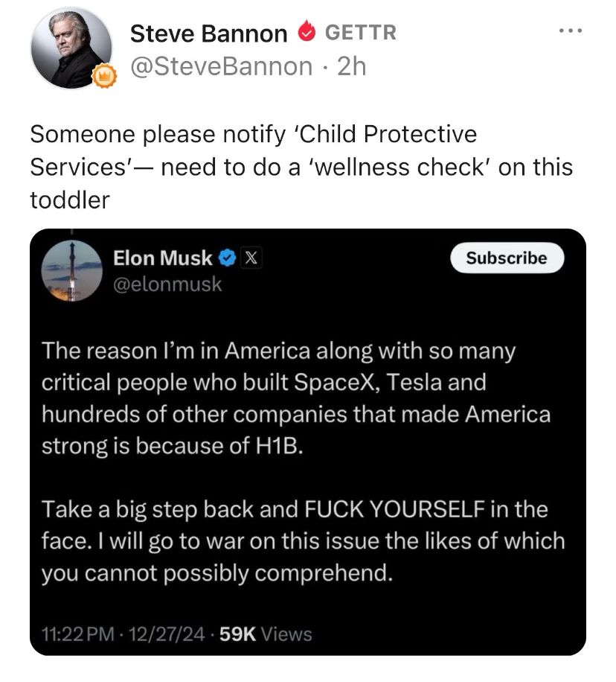Click Elon Musk's rocket avatar
This screenshot has height=682, width=616.
pyautogui.click(x=71, y=270)
